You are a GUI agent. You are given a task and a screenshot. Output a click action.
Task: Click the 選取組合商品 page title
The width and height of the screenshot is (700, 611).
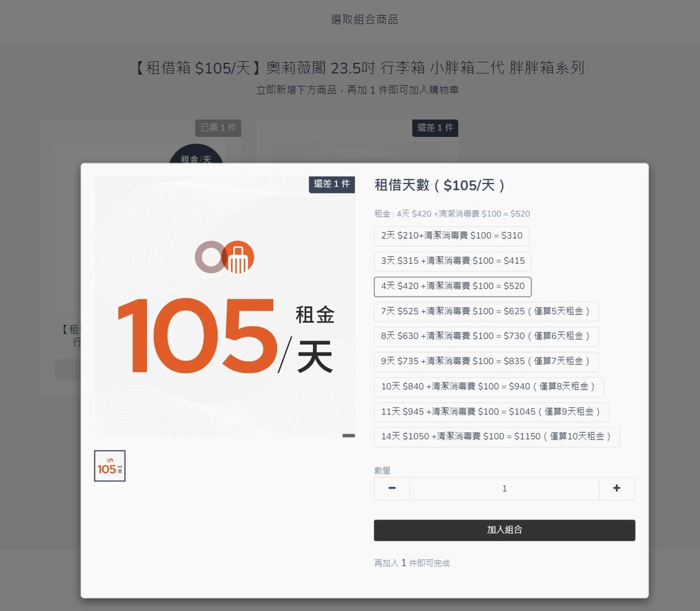365,19
